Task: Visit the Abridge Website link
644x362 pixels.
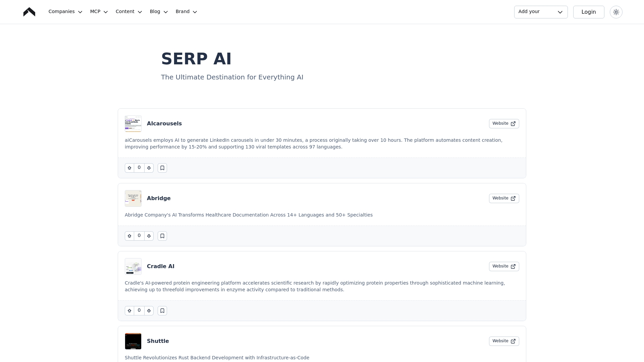Action: click(504, 198)
